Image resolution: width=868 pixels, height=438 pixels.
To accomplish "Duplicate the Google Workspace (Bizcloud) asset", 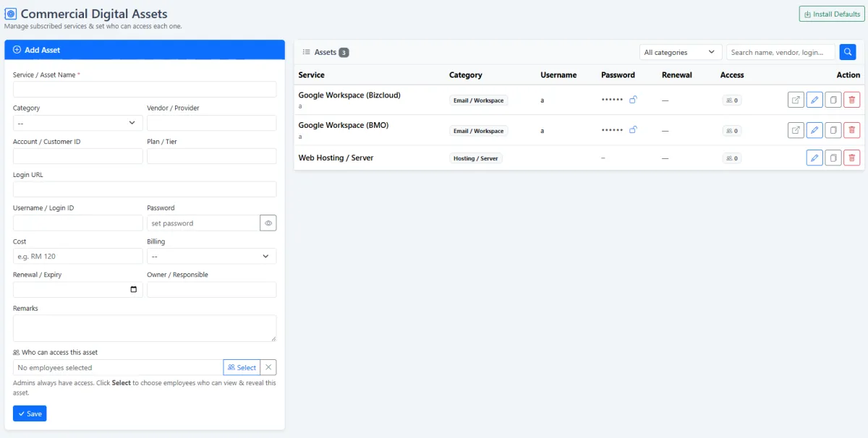I will pyautogui.click(x=833, y=100).
